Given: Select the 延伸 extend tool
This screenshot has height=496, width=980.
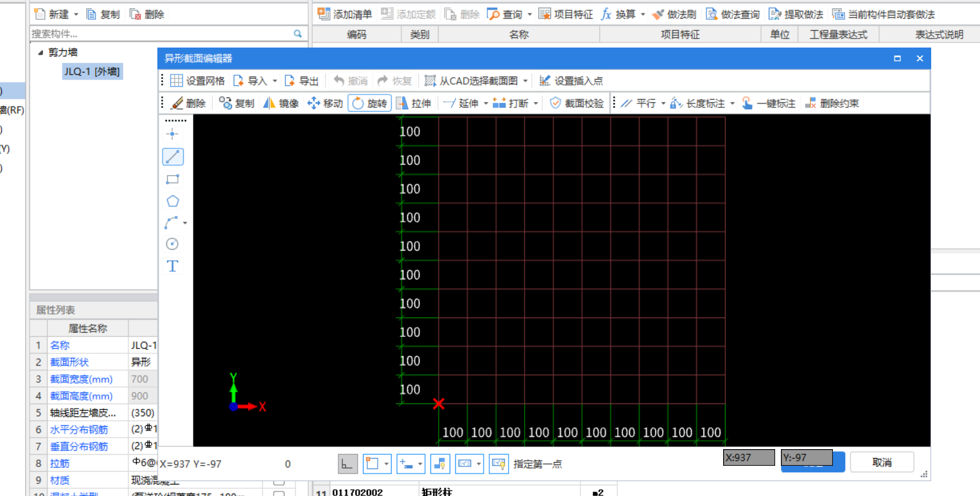Looking at the screenshot, I should coord(461,103).
